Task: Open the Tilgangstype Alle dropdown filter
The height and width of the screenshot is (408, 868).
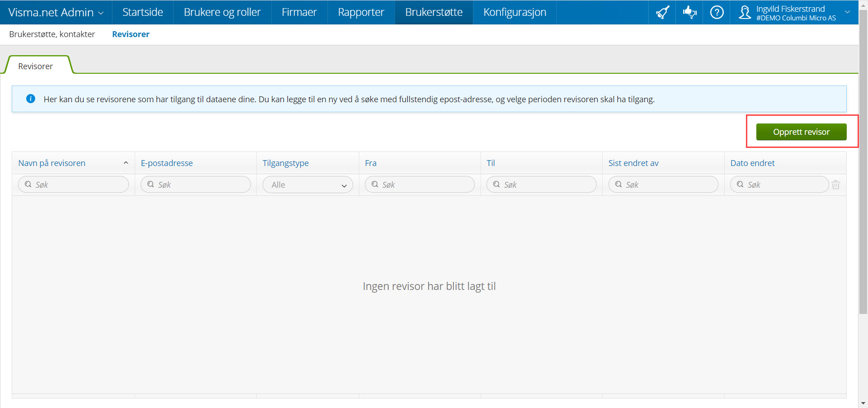Action: click(308, 185)
